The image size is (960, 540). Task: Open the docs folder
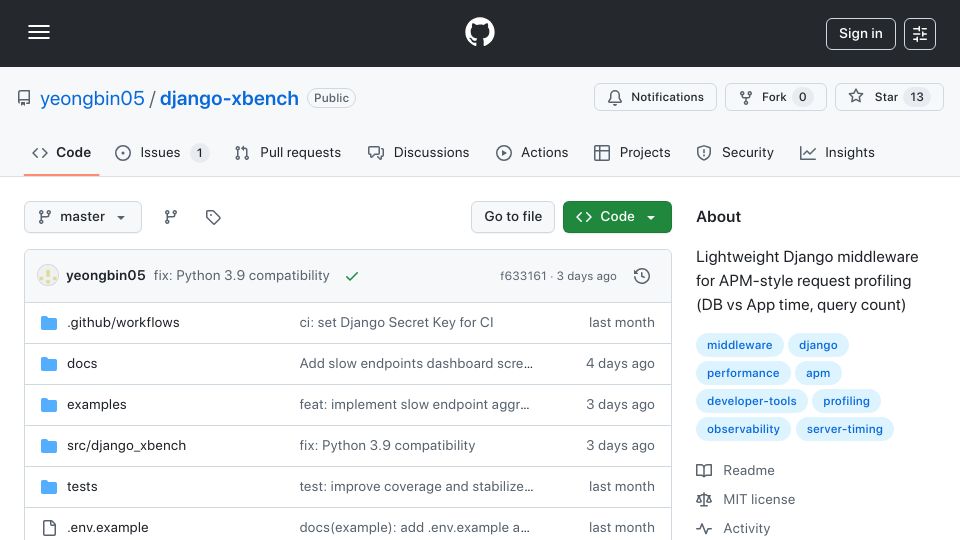click(82, 364)
